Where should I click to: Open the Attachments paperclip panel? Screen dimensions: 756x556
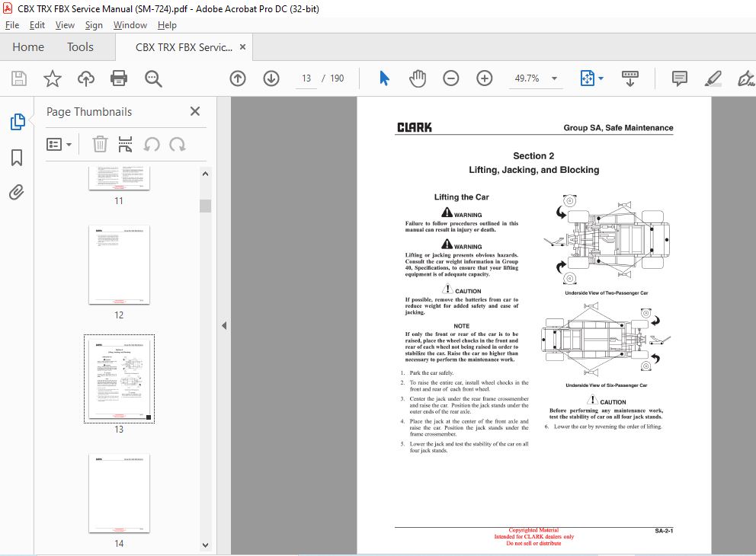pos(17,192)
